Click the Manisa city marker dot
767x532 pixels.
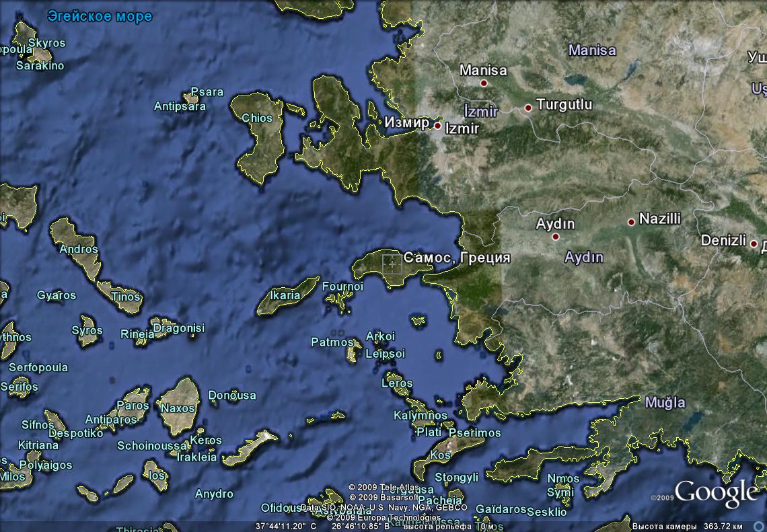[483, 83]
